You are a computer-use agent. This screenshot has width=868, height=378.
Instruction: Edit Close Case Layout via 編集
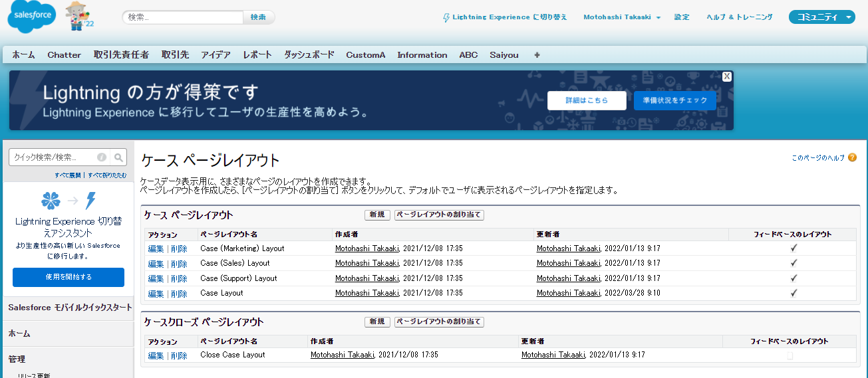[x=156, y=355]
